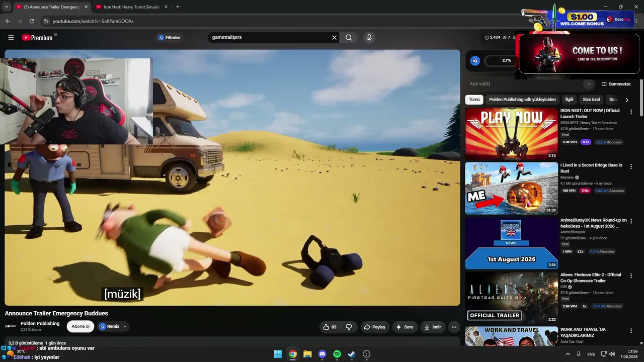Open WORK AND TRAVEL video thumbnail
The image size is (644, 362).
(x=511, y=336)
